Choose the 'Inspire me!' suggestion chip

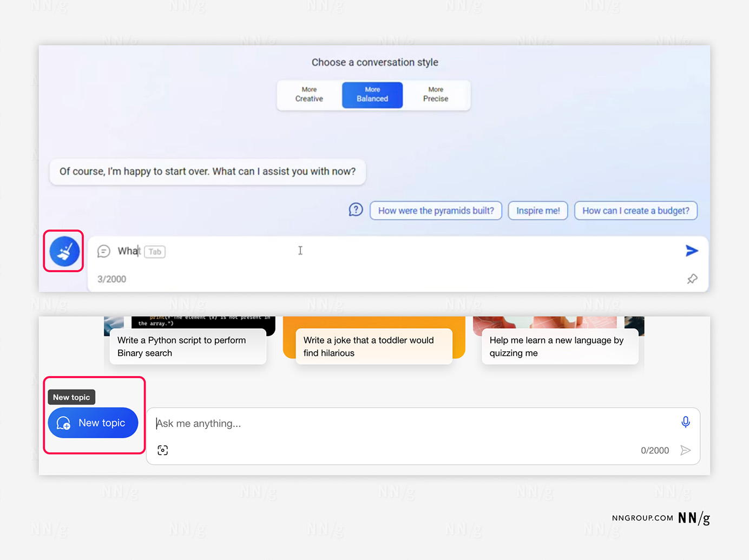538,210
